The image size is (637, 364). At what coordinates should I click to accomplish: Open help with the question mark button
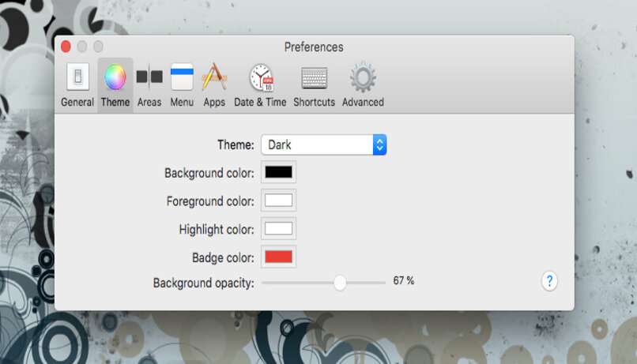point(549,281)
